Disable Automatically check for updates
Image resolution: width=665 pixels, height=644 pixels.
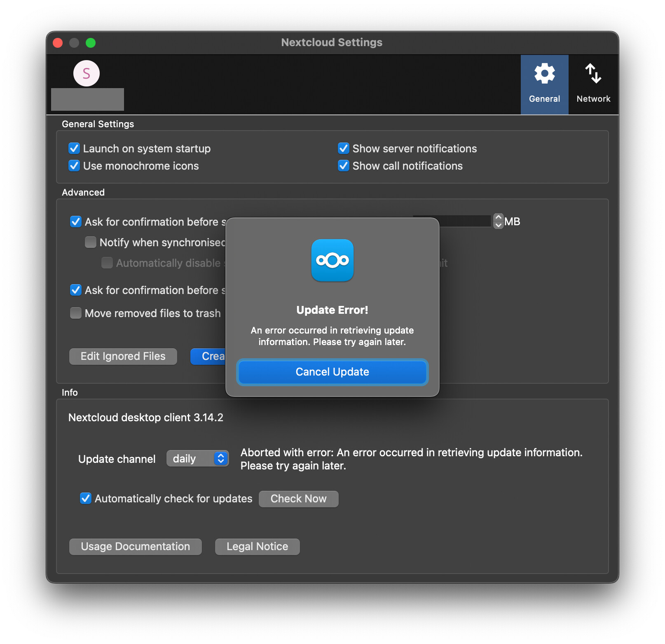[86, 499]
